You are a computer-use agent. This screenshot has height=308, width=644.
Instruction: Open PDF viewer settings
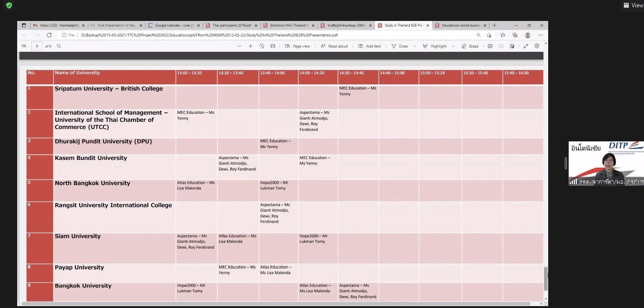coord(537,46)
